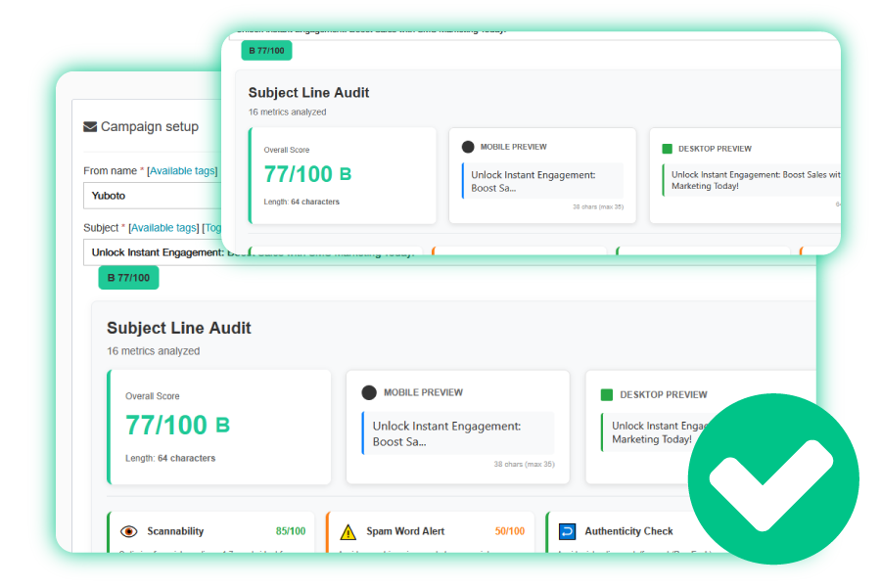881x588 pixels.
Task: Click the B 77/100 badge under Subject field
Action: (x=128, y=278)
